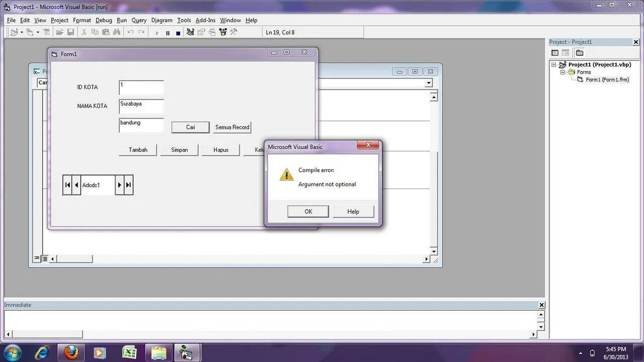Click Excel icon in the taskbar
The image size is (644, 362).
click(129, 352)
